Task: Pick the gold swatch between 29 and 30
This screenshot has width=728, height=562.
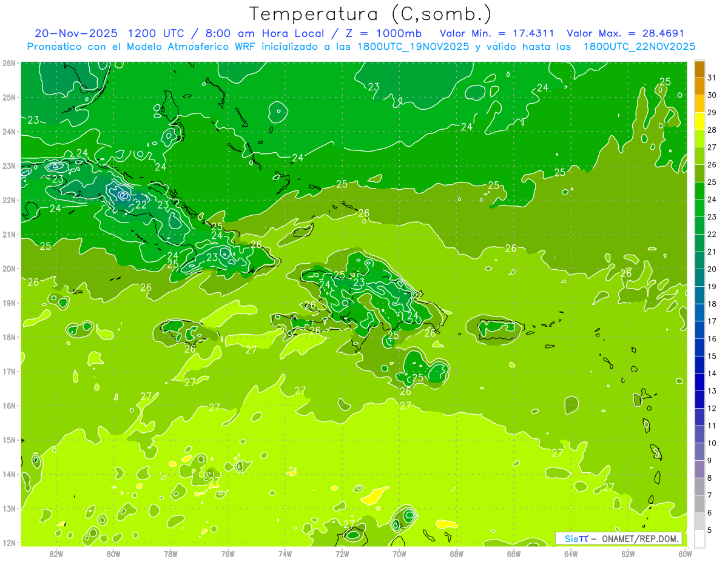Action: pos(699,104)
